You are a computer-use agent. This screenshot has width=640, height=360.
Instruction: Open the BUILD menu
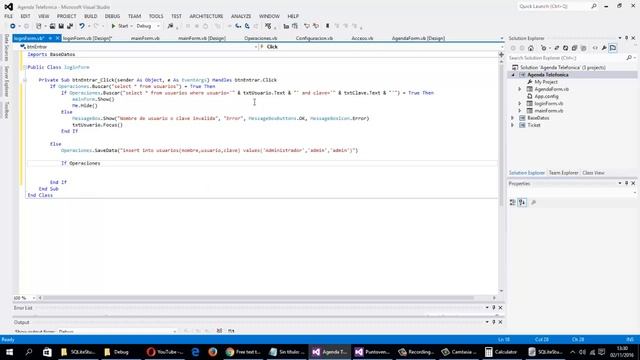[91, 16]
